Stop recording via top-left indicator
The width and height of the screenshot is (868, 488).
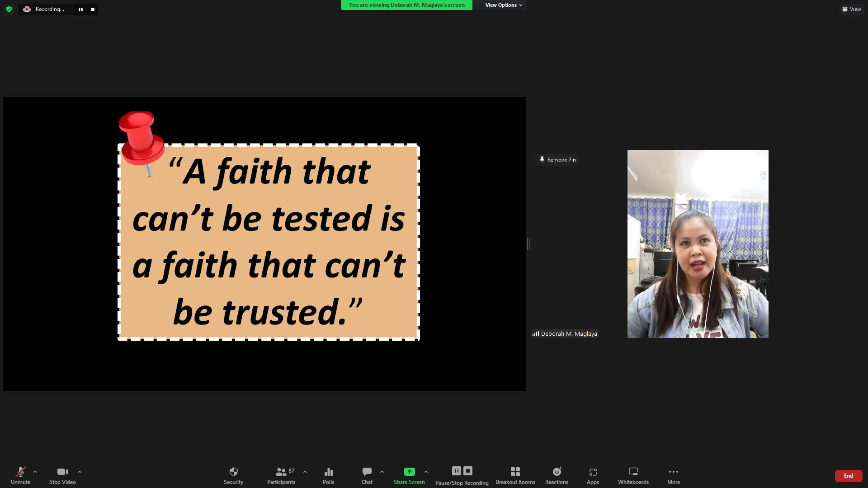(93, 9)
